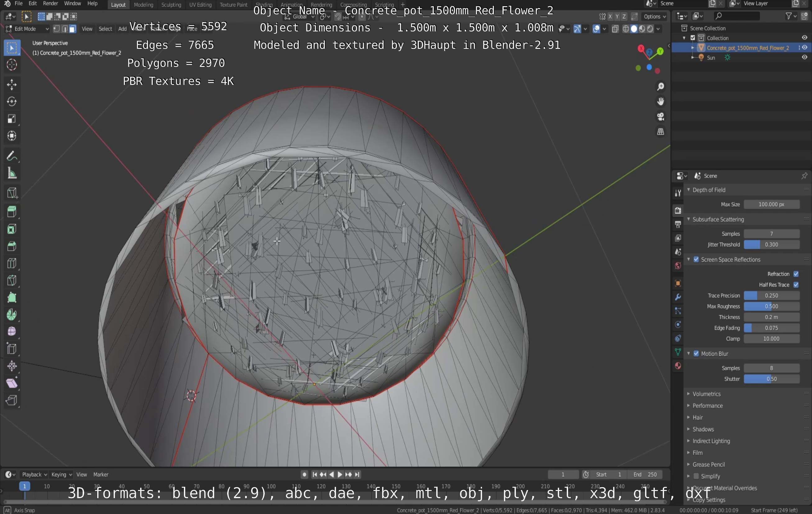Switch to the UV Editing workspace tab
Image resolution: width=812 pixels, height=514 pixels.
(x=200, y=5)
